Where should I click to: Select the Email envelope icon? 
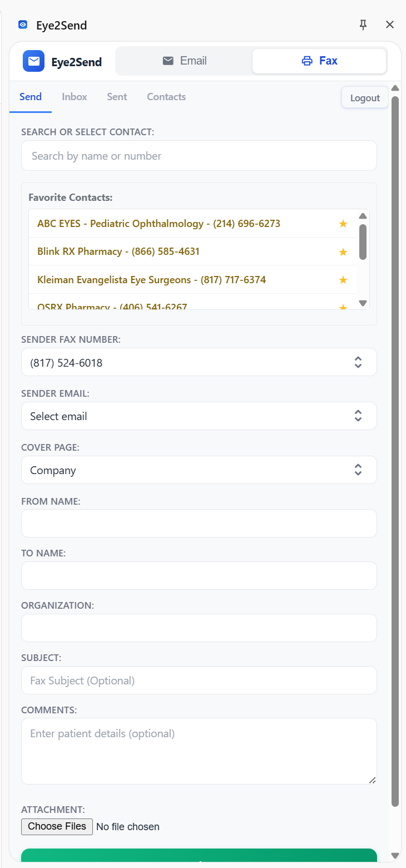[x=167, y=61]
